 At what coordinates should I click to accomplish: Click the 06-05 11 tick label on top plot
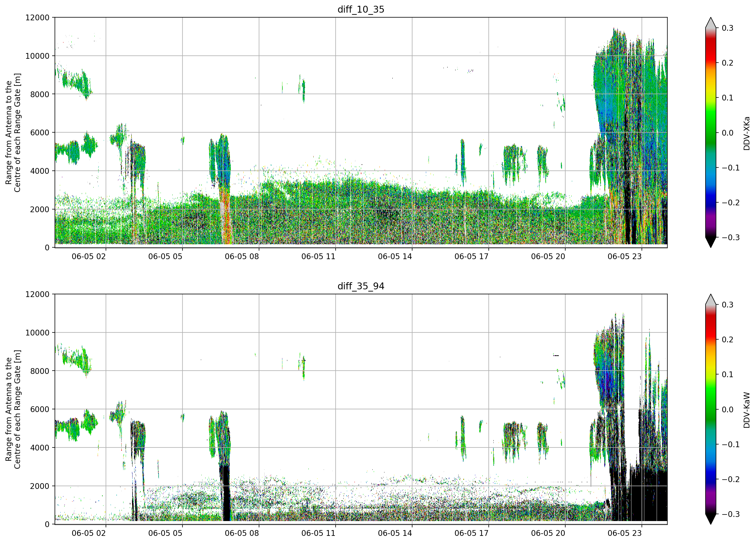pyautogui.click(x=318, y=256)
